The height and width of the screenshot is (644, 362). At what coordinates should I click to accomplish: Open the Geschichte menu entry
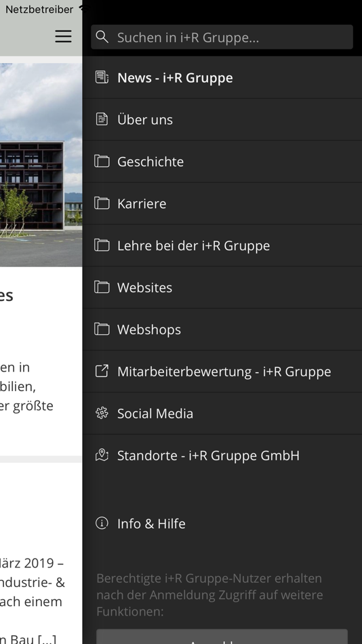(222, 161)
